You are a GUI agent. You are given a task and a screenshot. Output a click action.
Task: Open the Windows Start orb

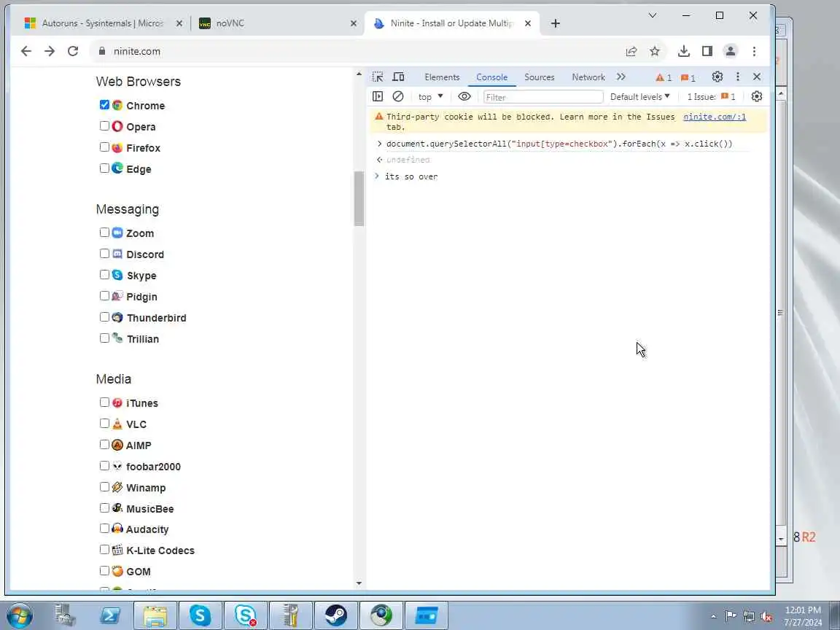click(x=19, y=615)
